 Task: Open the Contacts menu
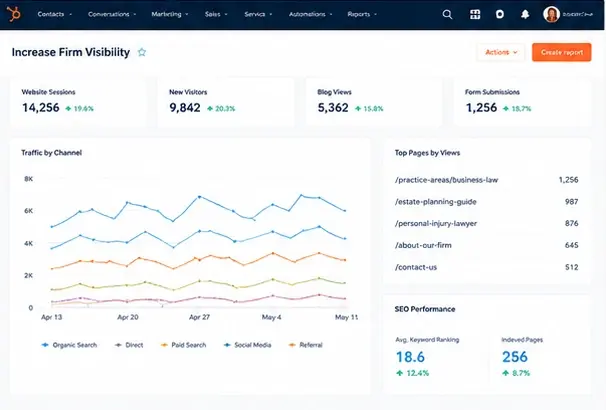tap(54, 14)
